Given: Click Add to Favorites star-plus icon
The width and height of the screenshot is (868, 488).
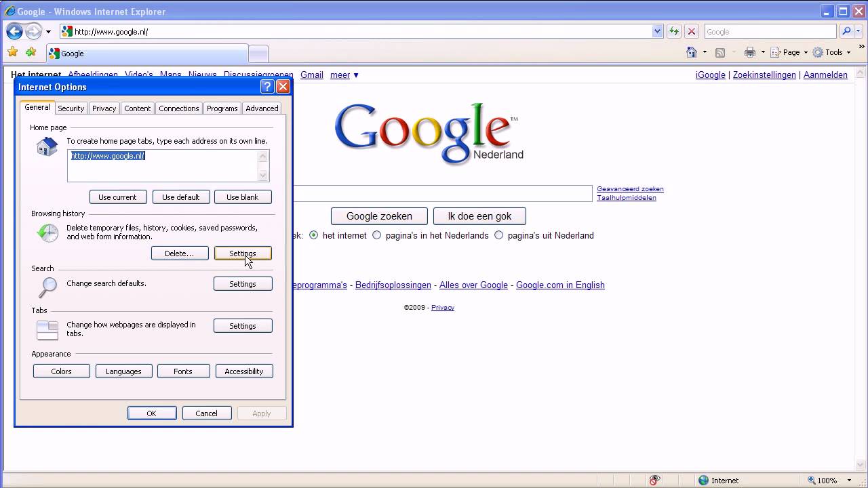Looking at the screenshot, I should [31, 52].
